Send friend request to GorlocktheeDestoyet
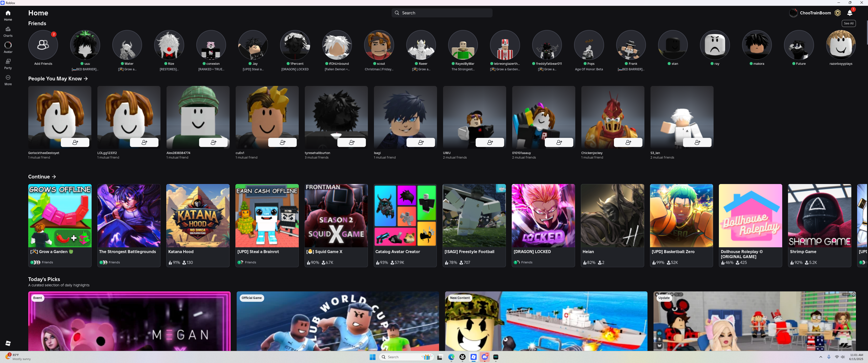The height and width of the screenshot is (363, 868). tap(75, 142)
